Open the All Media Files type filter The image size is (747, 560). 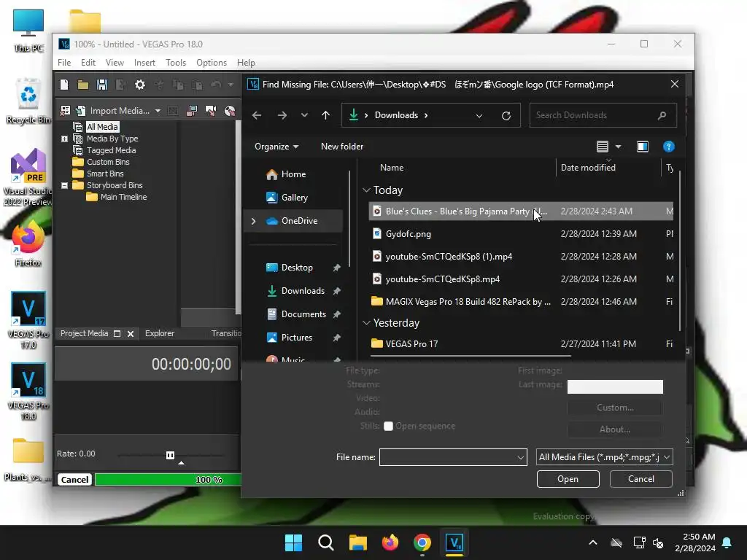coord(604,458)
